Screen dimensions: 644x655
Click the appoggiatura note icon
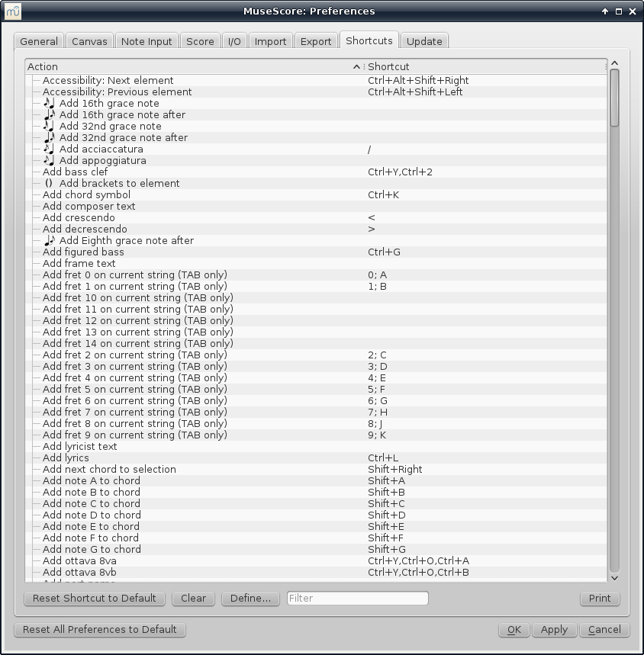50,160
